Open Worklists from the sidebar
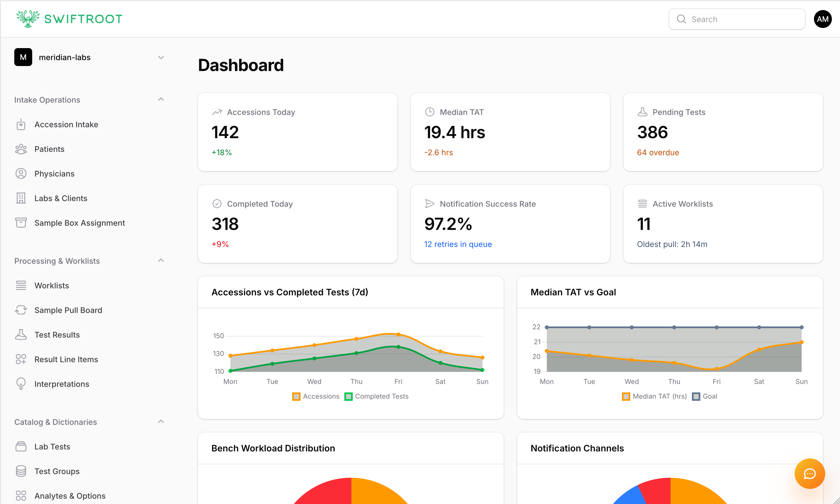This screenshot has height=504, width=840. point(52,286)
